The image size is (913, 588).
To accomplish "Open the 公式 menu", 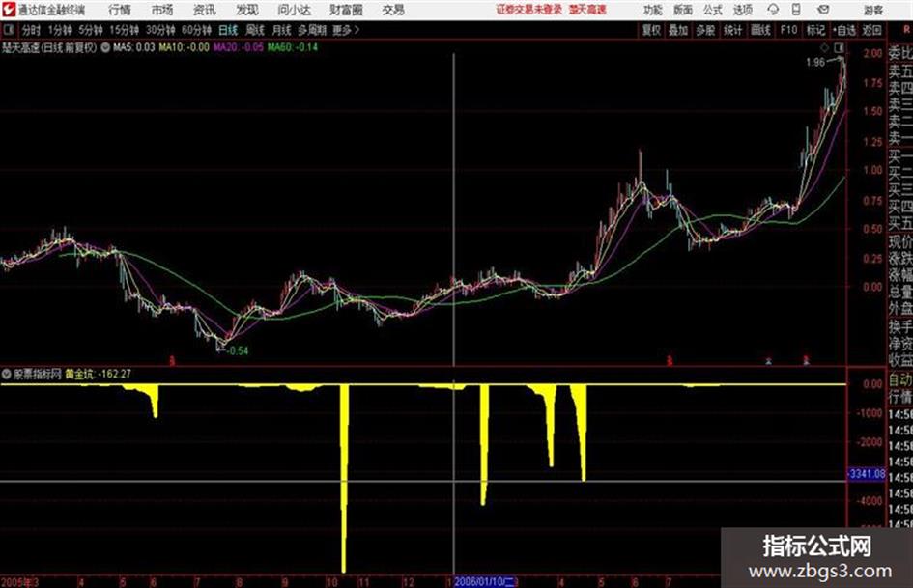I will pos(713,10).
